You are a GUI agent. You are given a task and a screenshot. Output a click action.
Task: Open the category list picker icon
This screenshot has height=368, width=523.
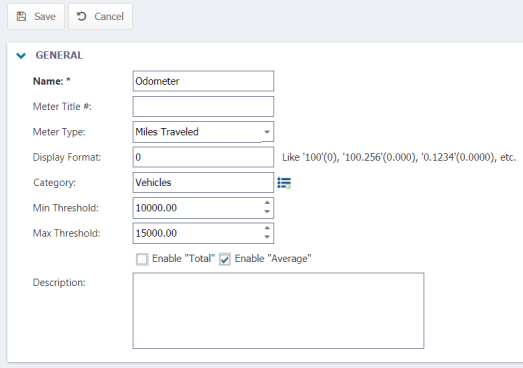click(x=284, y=183)
